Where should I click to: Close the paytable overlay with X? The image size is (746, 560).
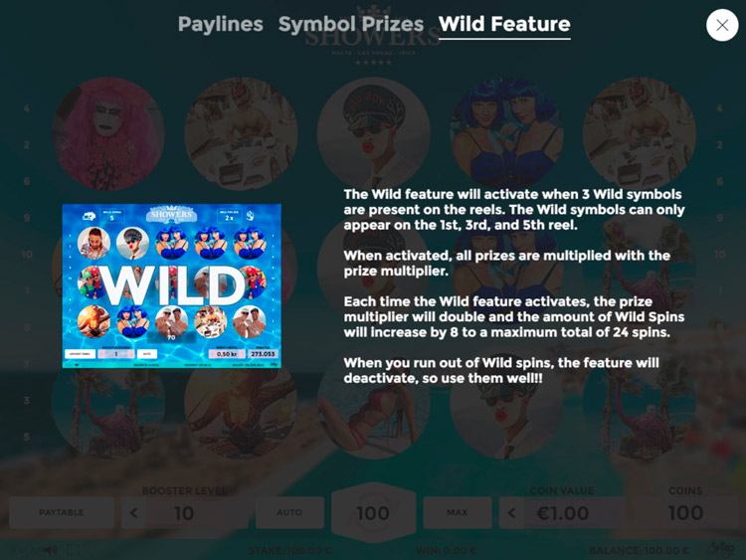[x=722, y=25]
